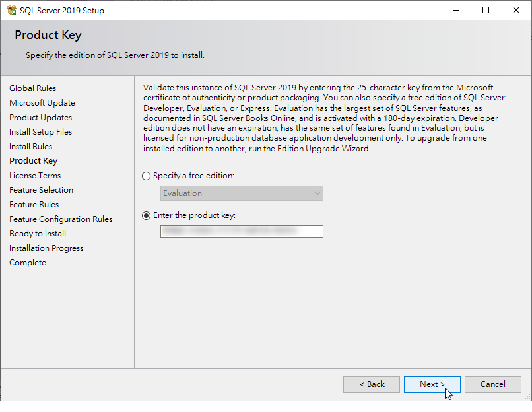Minimize the SQL Server 2019 Setup window
This screenshot has height=412, width=532.
(x=456, y=10)
